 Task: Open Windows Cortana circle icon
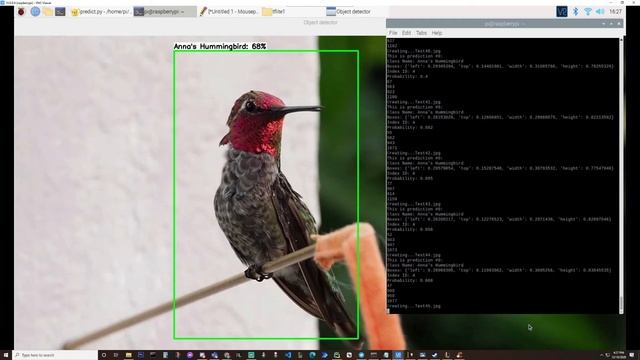pos(104,355)
